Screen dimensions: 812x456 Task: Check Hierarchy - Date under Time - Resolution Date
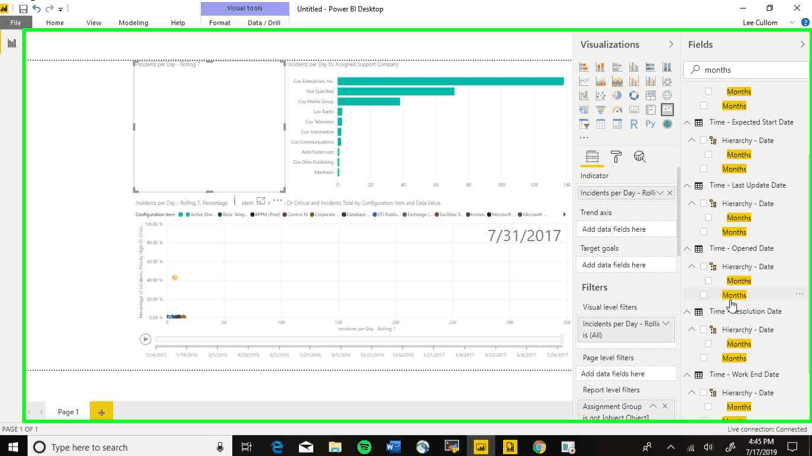pyautogui.click(x=703, y=330)
